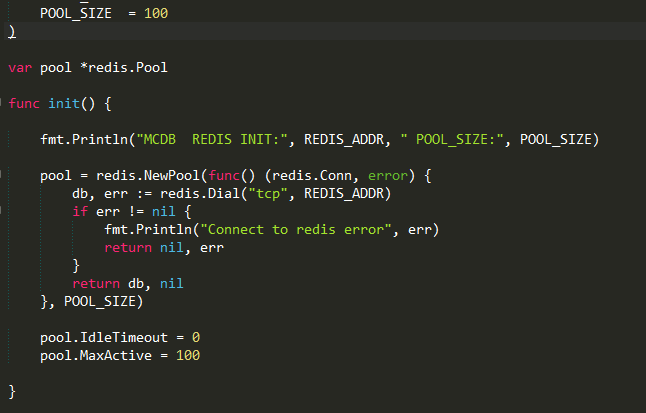
Task: Click 'Dial' in redis.Dial call
Action: (x=223, y=193)
